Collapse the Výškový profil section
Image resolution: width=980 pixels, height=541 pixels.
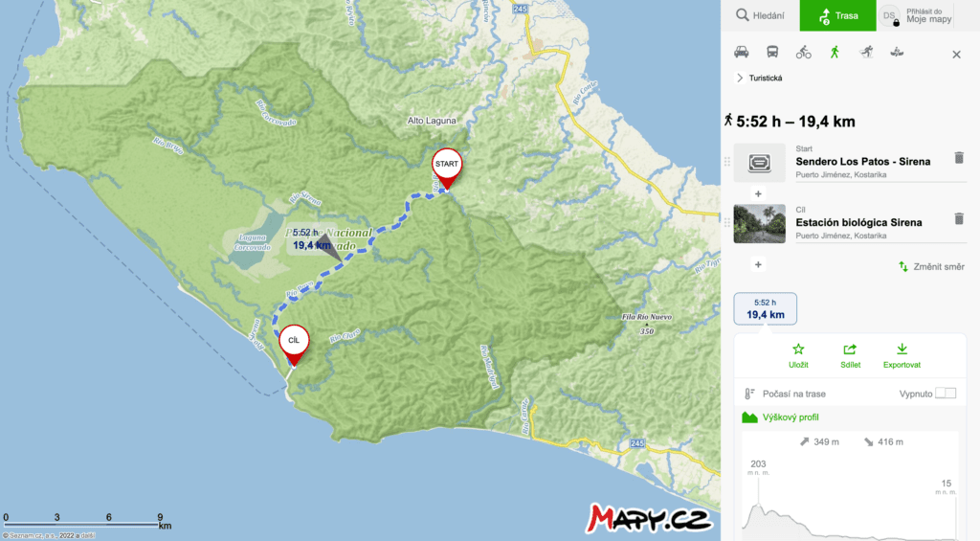[780, 417]
